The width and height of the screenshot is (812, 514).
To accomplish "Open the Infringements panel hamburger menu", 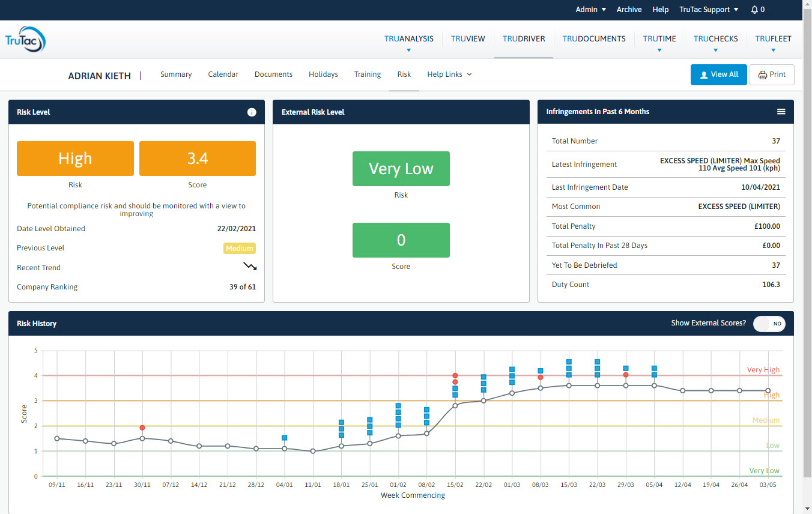I will (x=781, y=111).
